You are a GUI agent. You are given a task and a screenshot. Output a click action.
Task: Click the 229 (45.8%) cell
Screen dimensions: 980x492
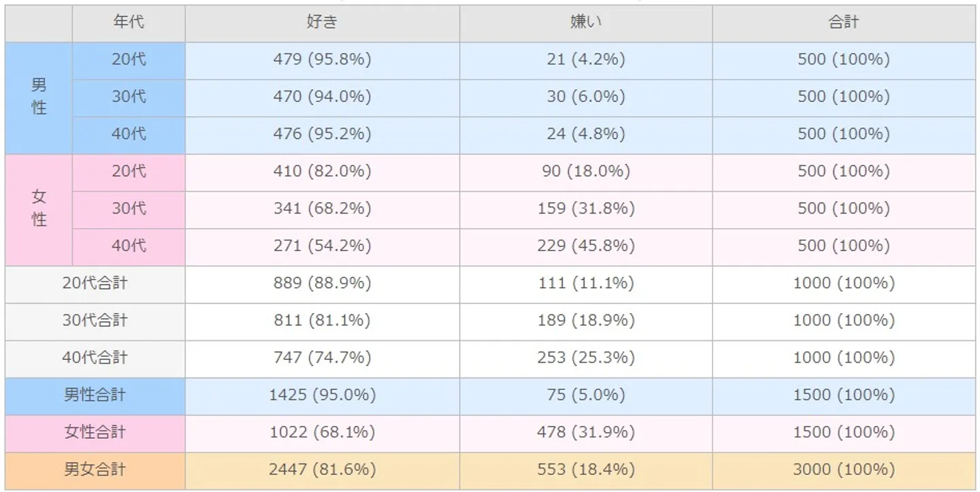[x=585, y=246]
